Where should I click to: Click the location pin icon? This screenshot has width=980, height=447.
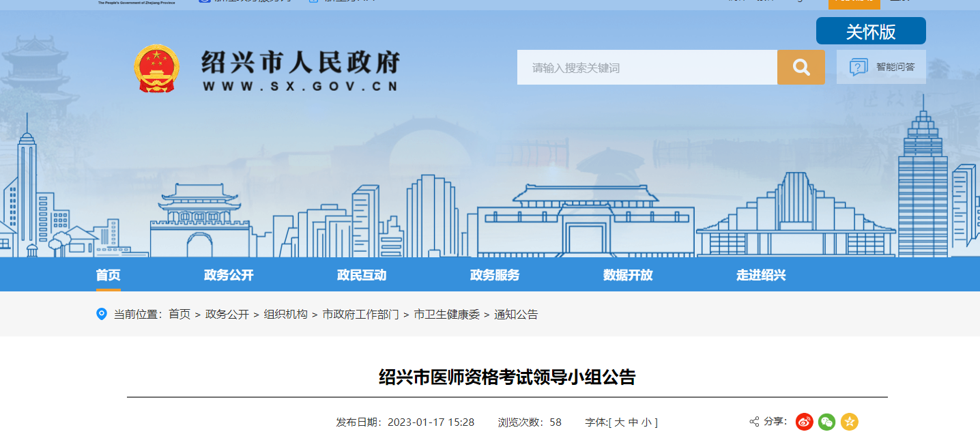pyautogui.click(x=102, y=314)
